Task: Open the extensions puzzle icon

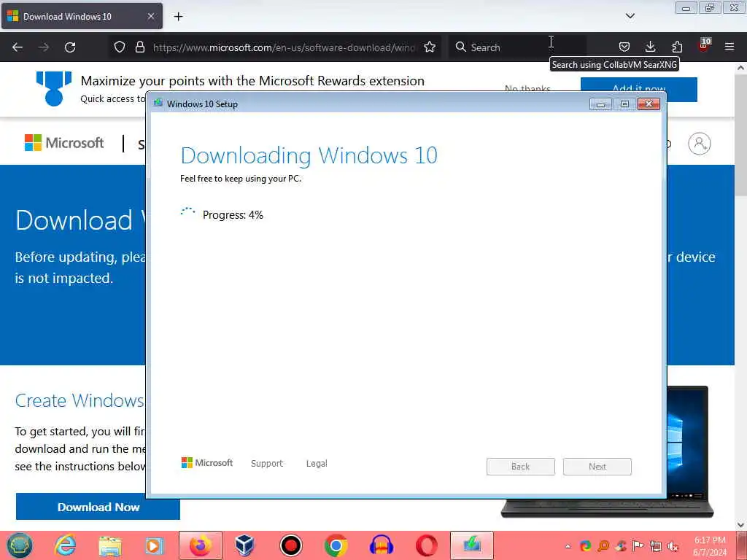Action: (677, 47)
